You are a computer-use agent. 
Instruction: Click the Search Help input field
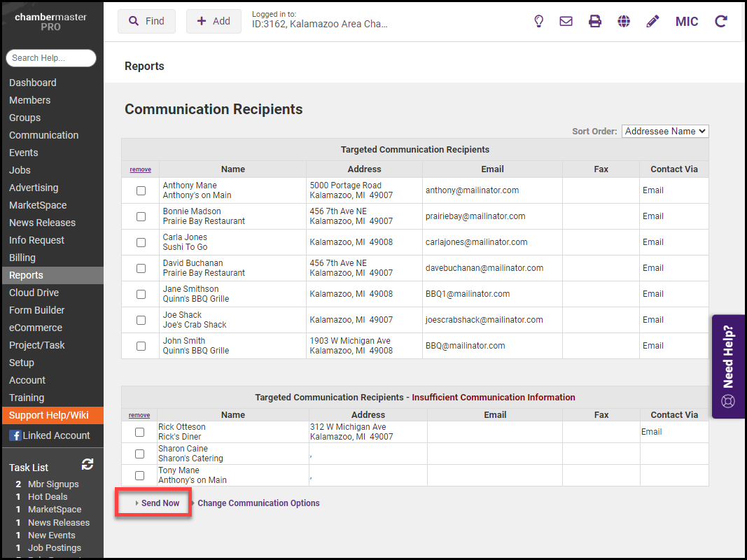[x=51, y=58]
